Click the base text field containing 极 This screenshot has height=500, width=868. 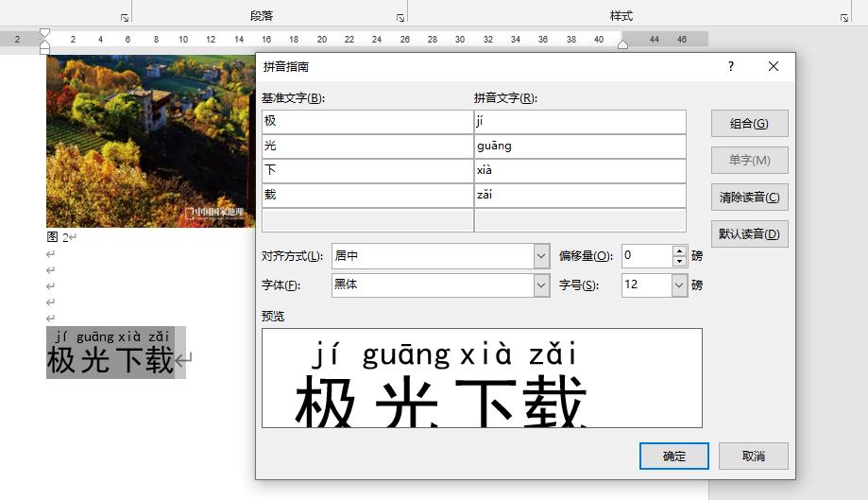click(366, 122)
